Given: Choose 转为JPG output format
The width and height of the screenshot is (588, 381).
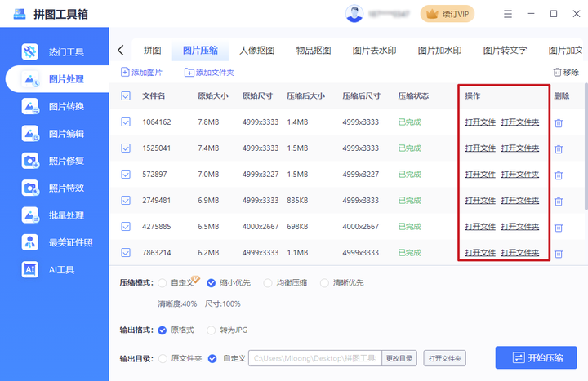Looking at the screenshot, I should [212, 330].
